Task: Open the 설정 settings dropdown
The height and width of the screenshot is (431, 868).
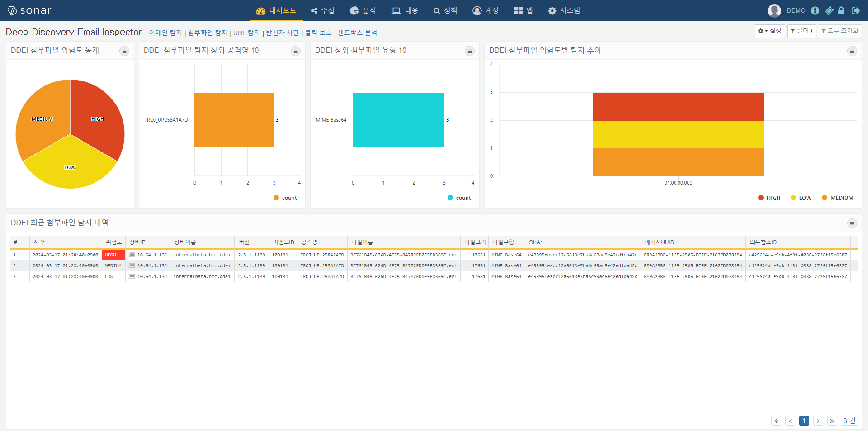Action: pos(769,31)
